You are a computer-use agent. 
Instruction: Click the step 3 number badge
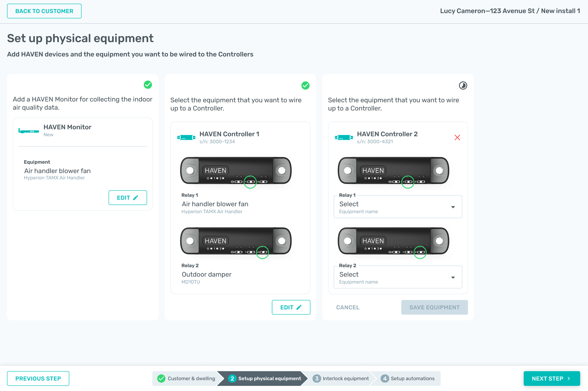pos(317,378)
